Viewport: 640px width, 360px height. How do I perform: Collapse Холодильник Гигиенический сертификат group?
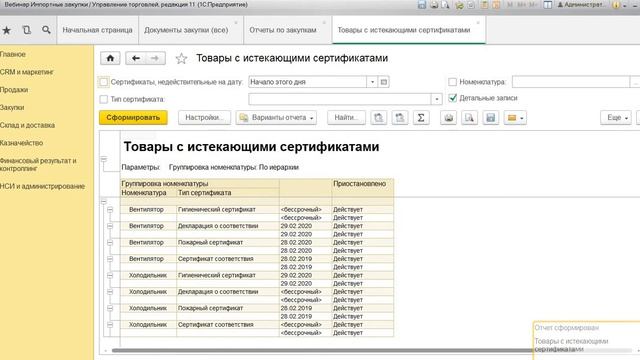[110, 276]
